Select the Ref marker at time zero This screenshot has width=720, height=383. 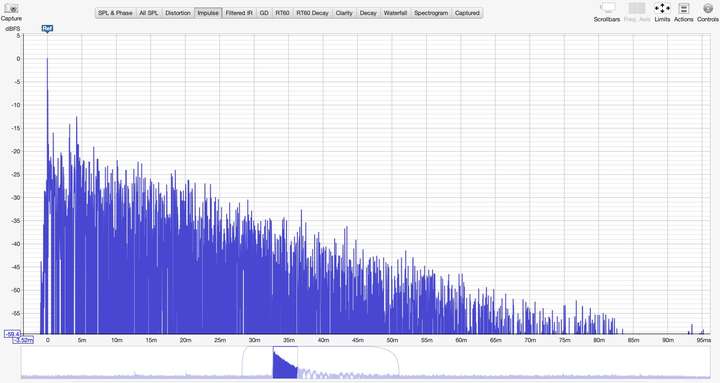pyautogui.click(x=47, y=28)
